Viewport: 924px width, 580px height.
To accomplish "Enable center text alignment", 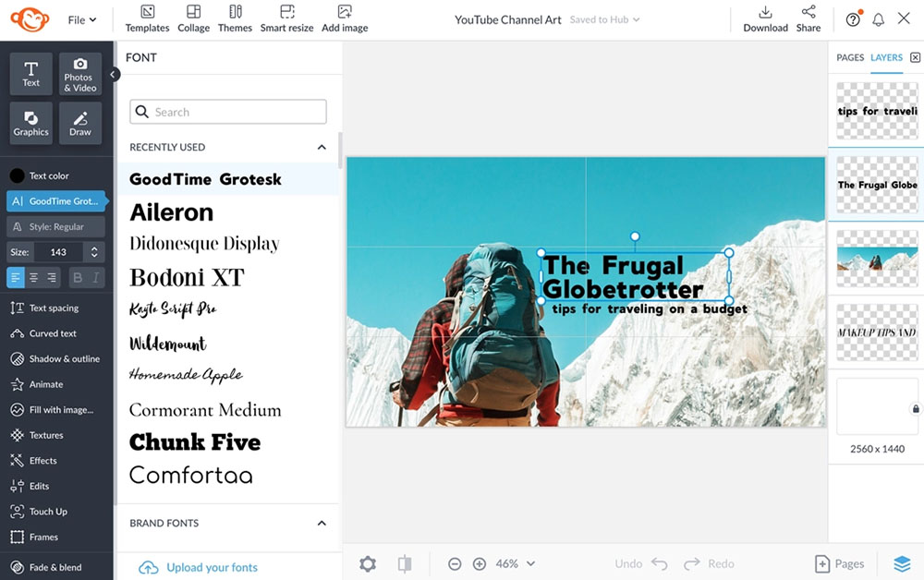I will click(x=34, y=277).
